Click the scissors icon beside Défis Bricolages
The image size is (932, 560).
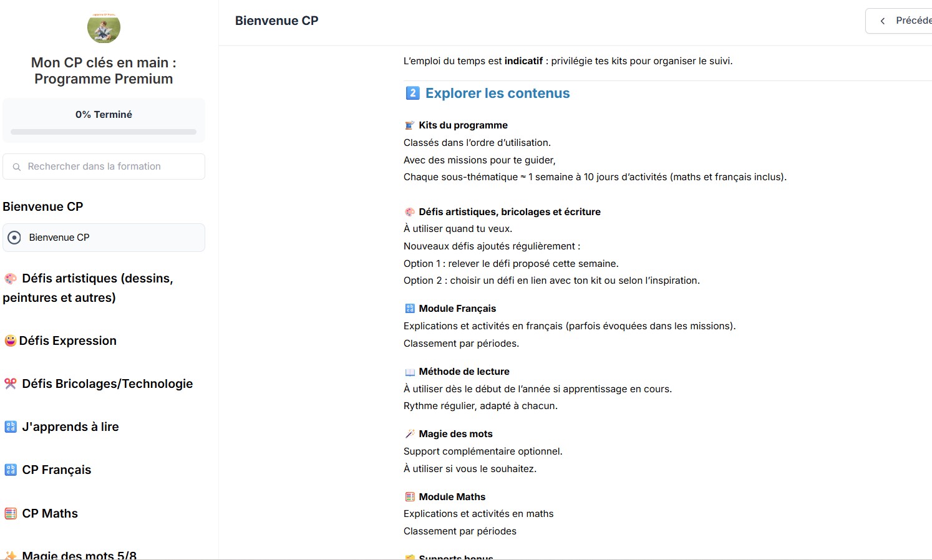[x=11, y=384]
